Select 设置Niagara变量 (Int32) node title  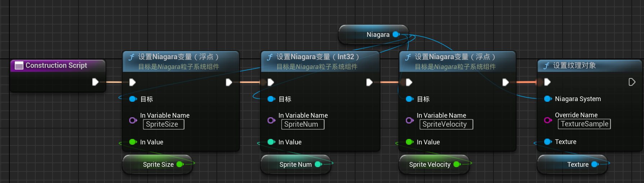click(318, 57)
